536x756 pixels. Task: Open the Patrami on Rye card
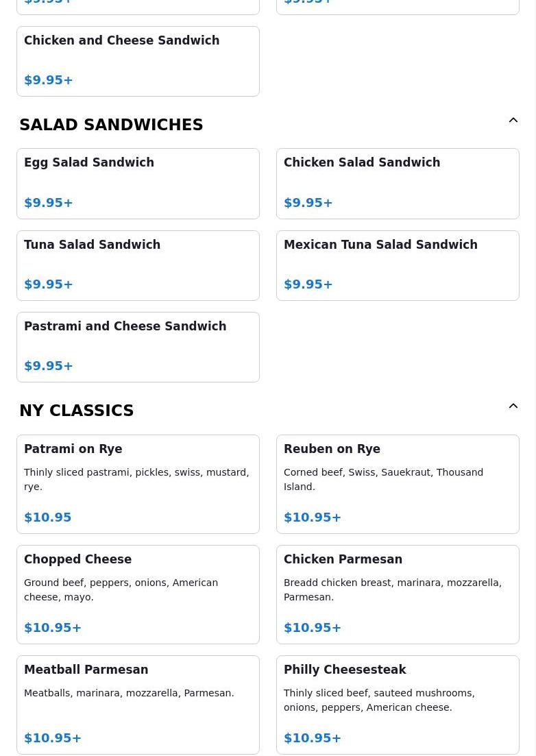click(138, 484)
